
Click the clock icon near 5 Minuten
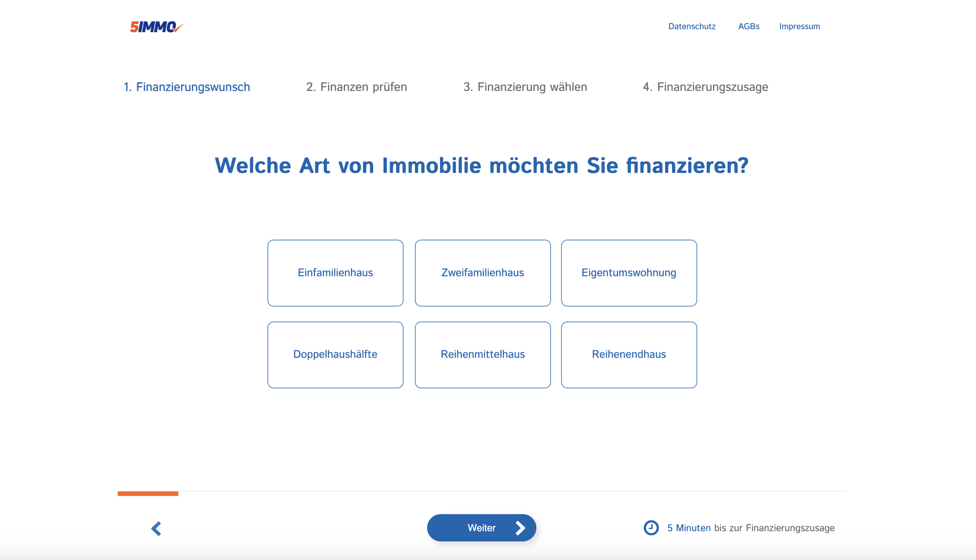point(651,528)
